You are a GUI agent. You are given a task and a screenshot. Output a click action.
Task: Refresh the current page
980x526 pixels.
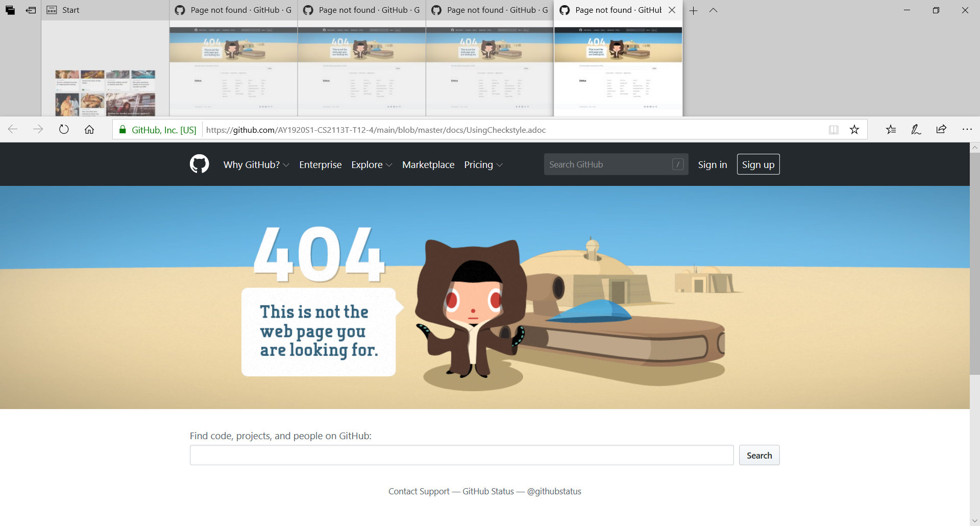(64, 130)
